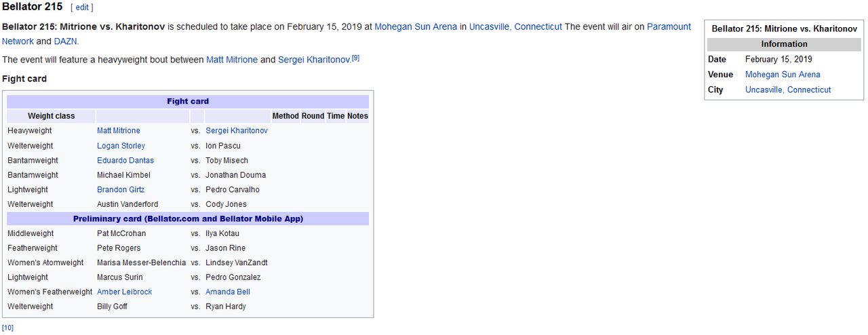The width and height of the screenshot is (868, 335).
Task: Open Amber Leibrock fighter page
Action: tap(125, 292)
